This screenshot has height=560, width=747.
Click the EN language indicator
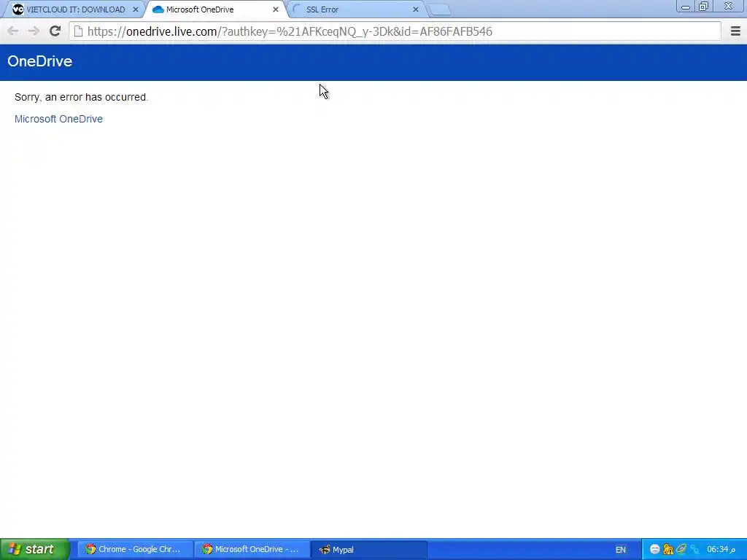pos(620,550)
